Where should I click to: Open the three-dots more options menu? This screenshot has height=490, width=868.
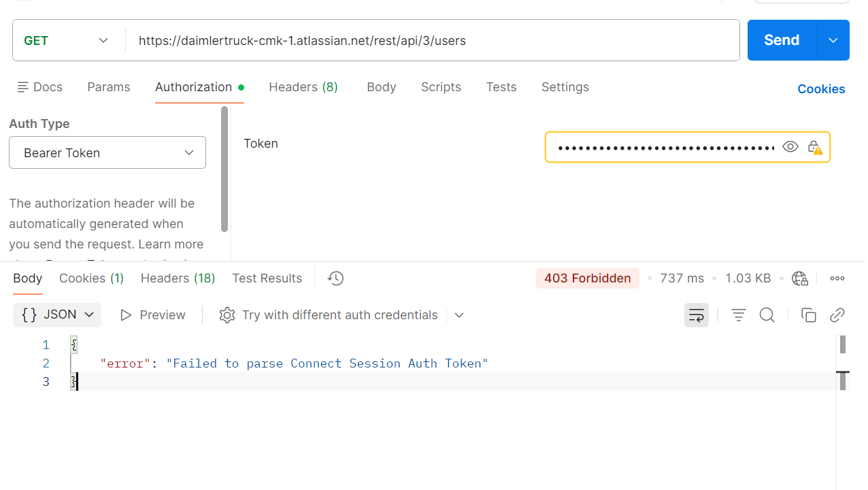(x=837, y=278)
